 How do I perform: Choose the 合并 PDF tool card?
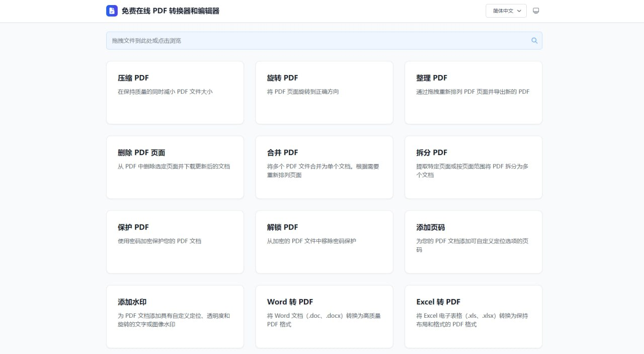(x=324, y=167)
